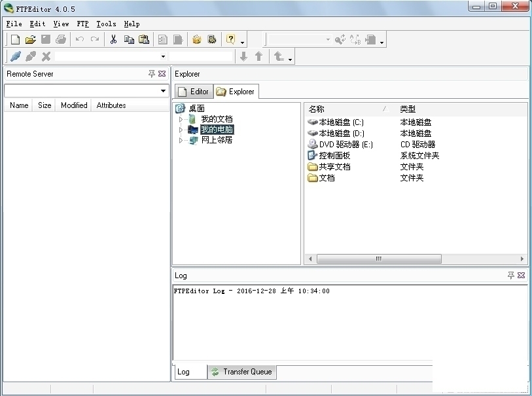Screen dimensions: 532x396
Task: Pin the Log panel
Action: (x=511, y=275)
